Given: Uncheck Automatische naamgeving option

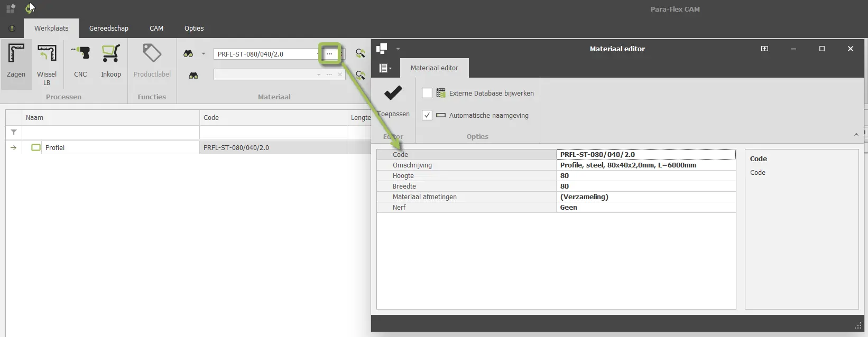Looking at the screenshot, I should point(427,115).
